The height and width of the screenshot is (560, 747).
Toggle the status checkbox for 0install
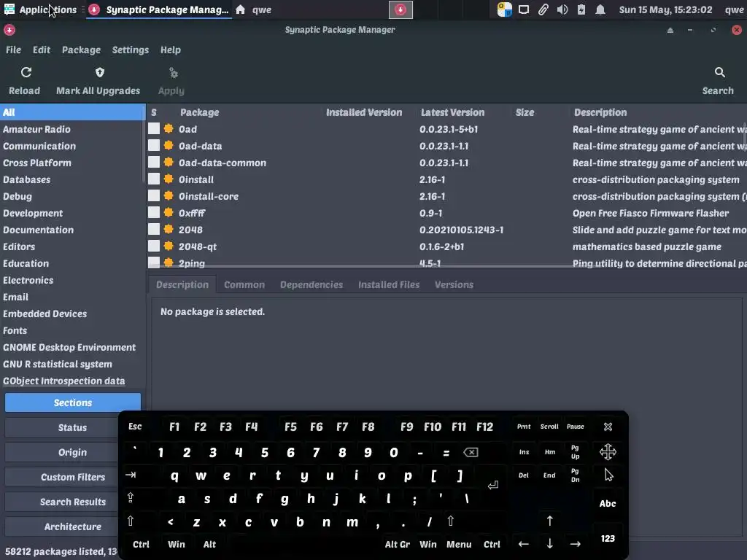[154, 179]
